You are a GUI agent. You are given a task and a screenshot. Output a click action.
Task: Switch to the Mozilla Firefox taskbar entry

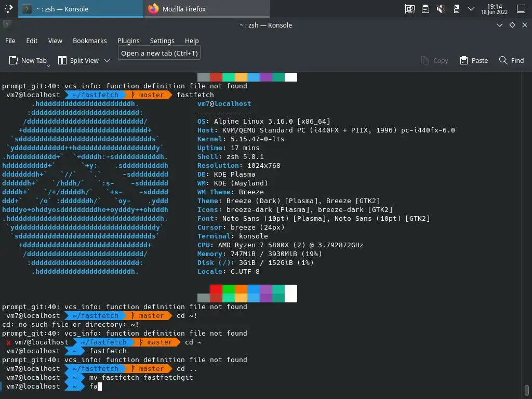click(207, 9)
